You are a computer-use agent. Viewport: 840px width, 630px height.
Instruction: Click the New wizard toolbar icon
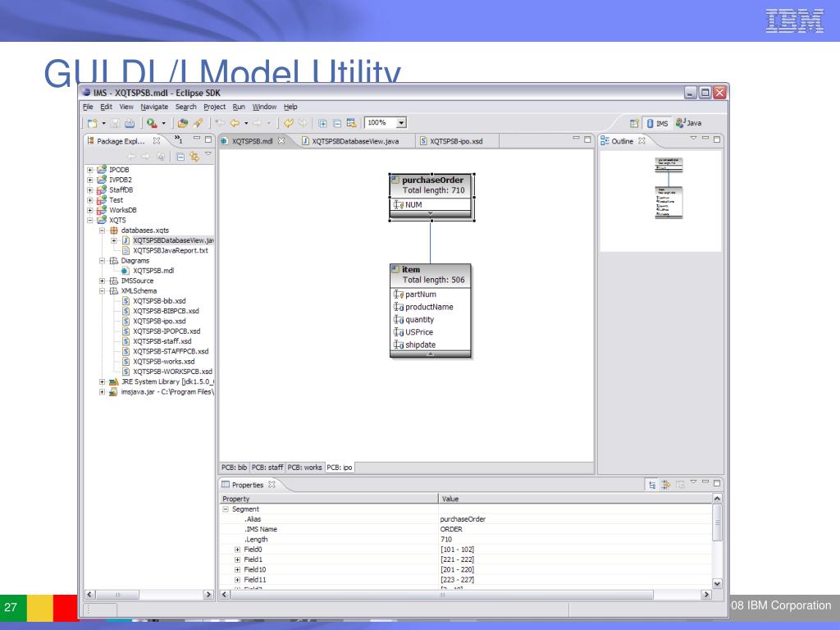[x=92, y=123]
